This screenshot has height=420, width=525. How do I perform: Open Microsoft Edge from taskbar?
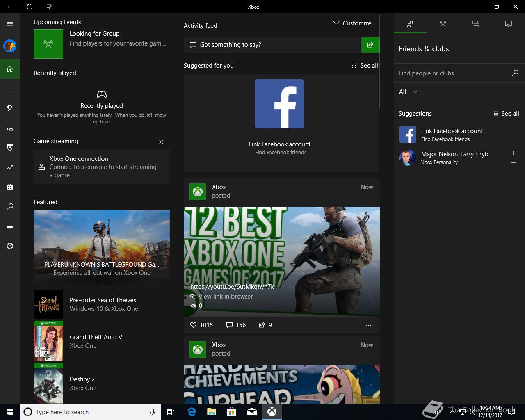coord(192,412)
